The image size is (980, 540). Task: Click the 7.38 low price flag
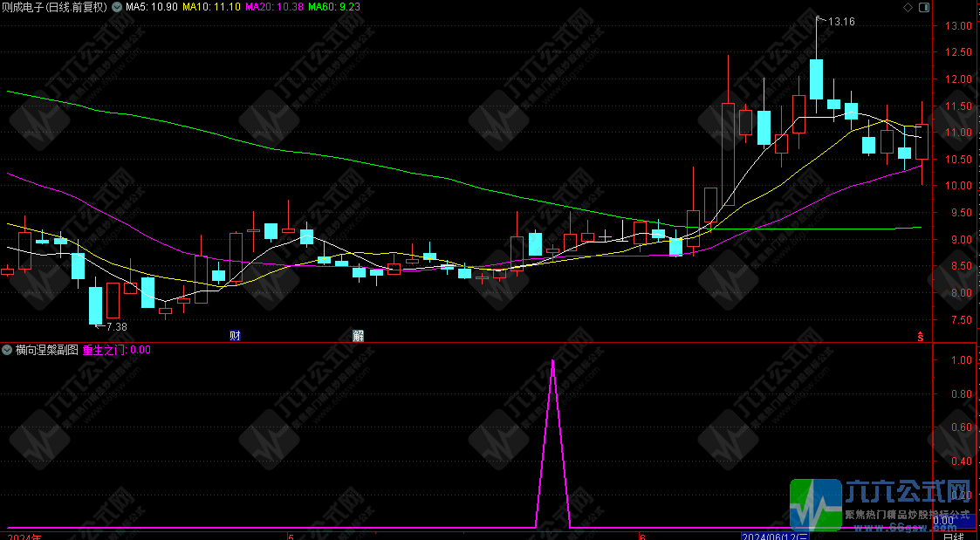click(115, 326)
